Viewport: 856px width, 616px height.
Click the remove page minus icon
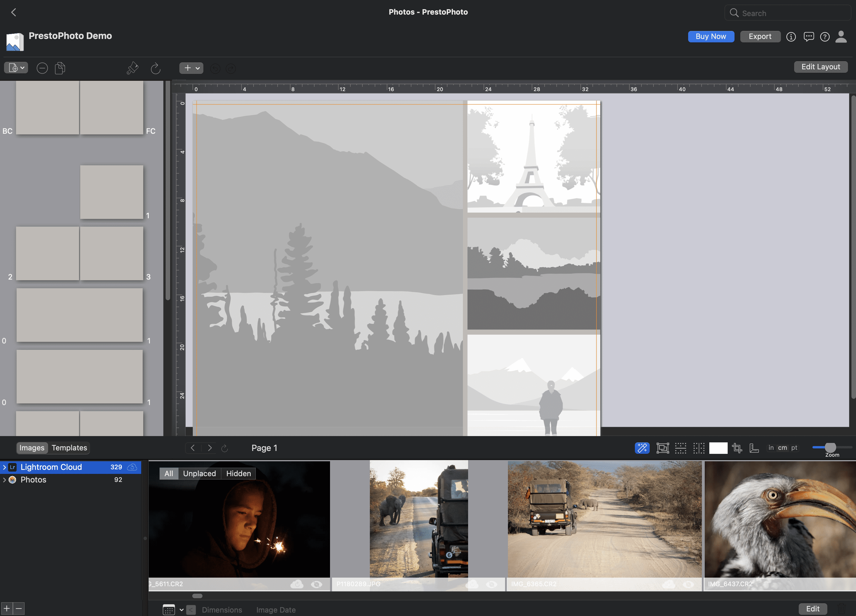tap(42, 68)
